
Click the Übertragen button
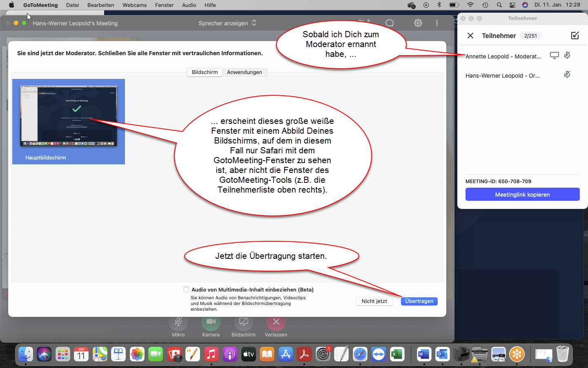tap(419, 301)
